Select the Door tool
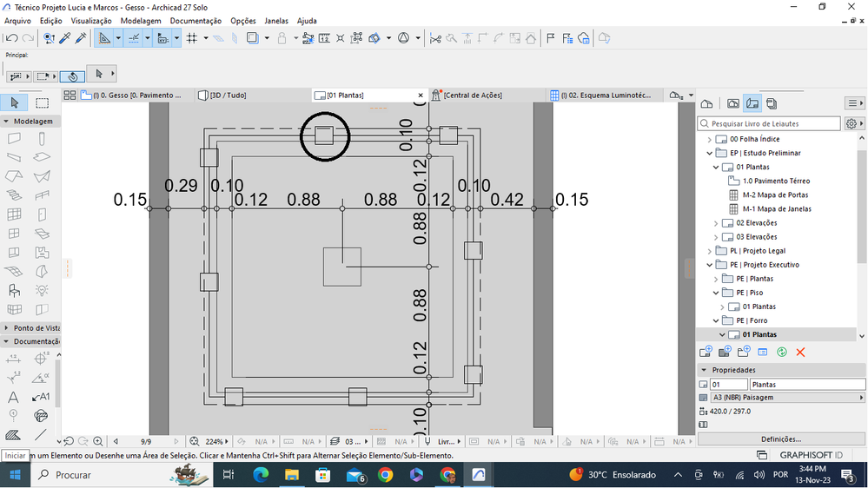 point(42,214)
